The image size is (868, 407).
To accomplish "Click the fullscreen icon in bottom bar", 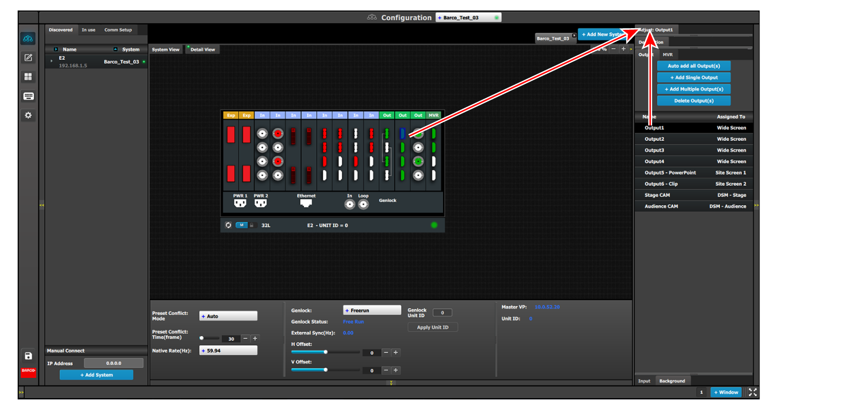I will coord(753,392).
